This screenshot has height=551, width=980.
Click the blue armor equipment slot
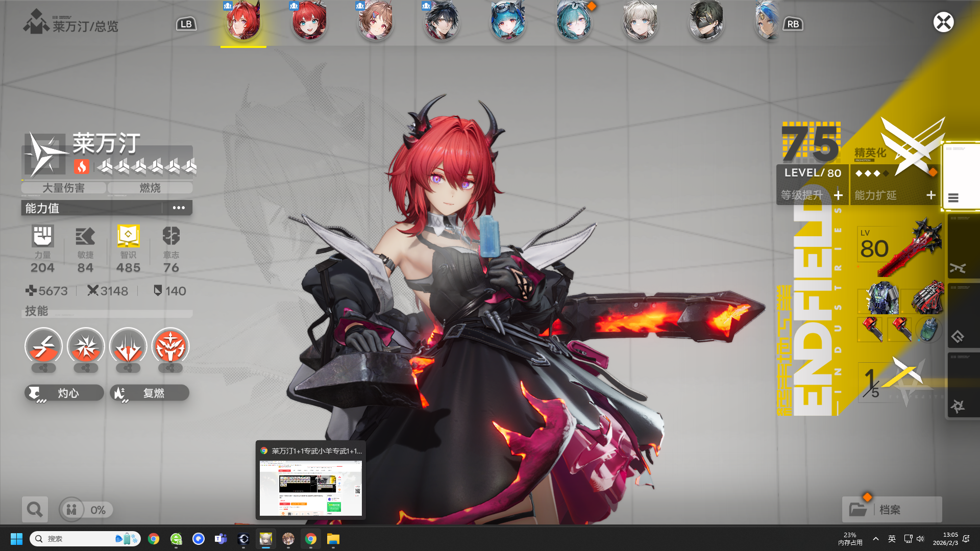[x=882, y=298]
